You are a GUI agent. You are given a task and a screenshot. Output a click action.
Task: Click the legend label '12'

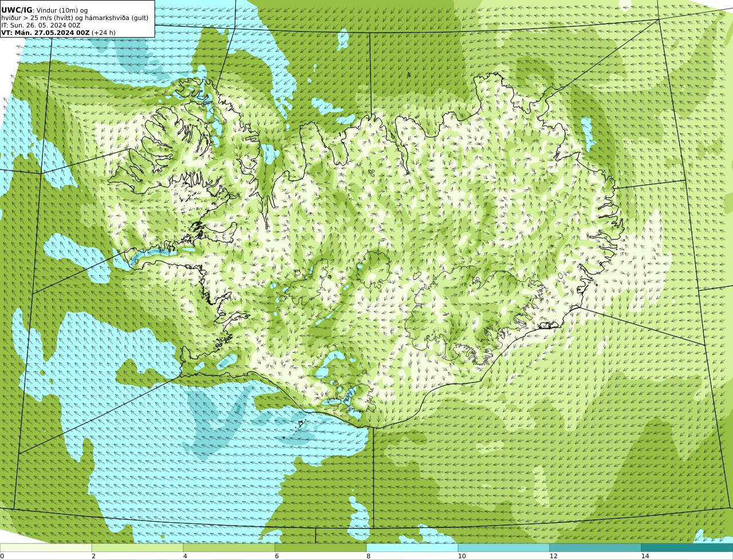(553, 556)
